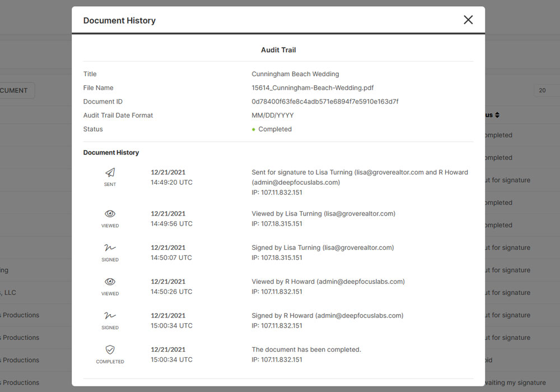Click the Sent paper plane icon
Screen dimensions: 560x392
point(110,172)
